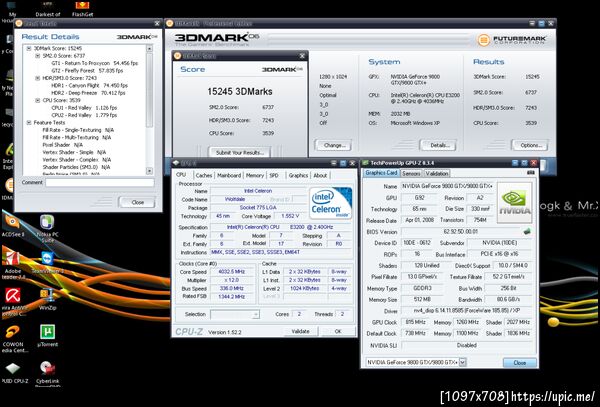Collapse the 3DMark Score: 15245 tree node
The image size is (600, 407).
pos(29,48)
